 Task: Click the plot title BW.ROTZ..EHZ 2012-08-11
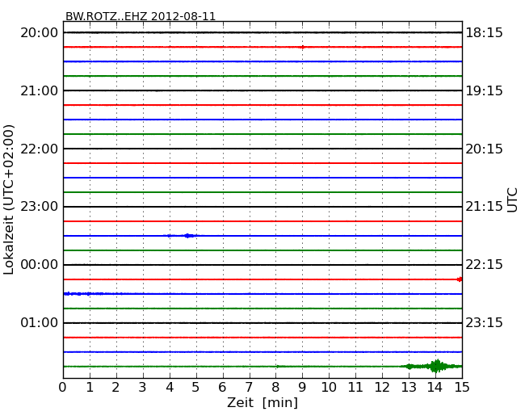tap(141, 16)
